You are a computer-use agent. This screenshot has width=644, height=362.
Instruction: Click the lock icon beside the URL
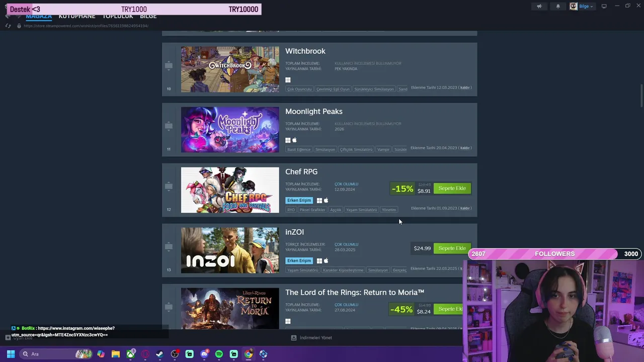(x=19, y=26)
